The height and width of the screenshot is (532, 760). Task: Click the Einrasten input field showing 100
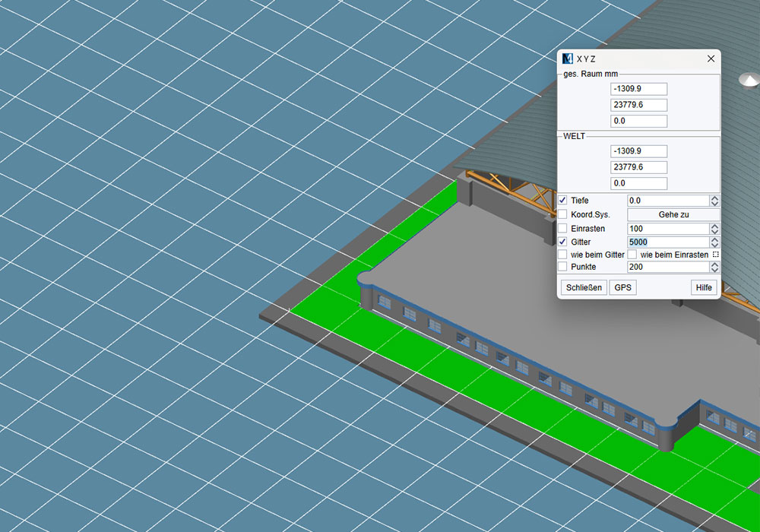(x=668, y=229)
